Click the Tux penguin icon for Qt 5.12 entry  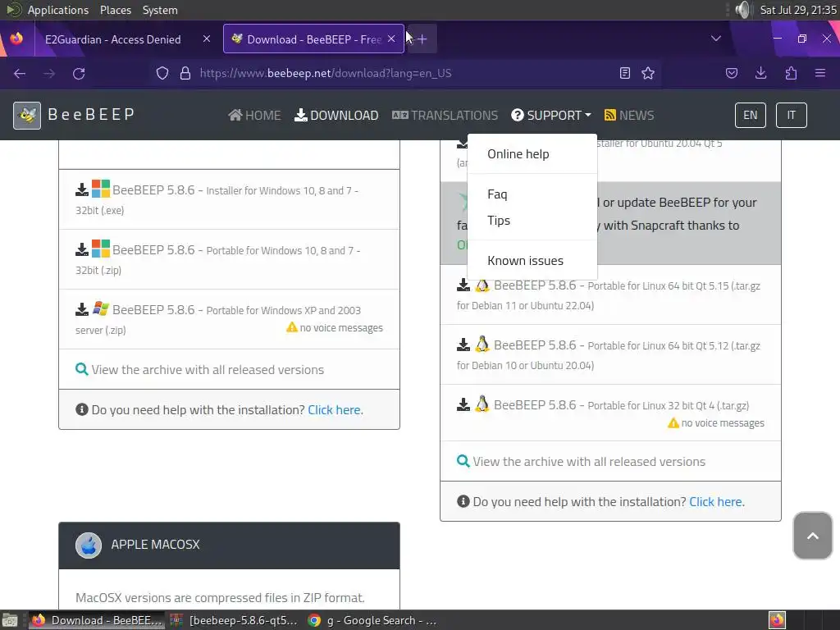click(482, 344)
